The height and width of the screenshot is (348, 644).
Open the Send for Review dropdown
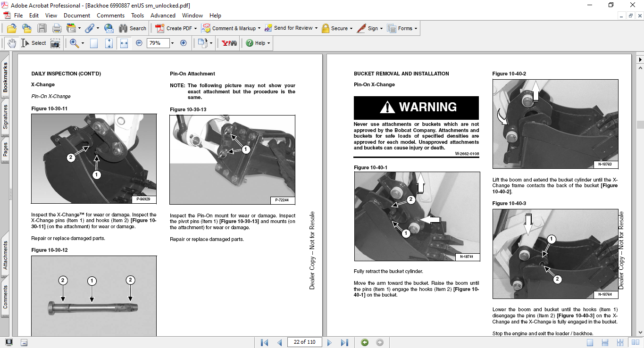tap(291, 28)
